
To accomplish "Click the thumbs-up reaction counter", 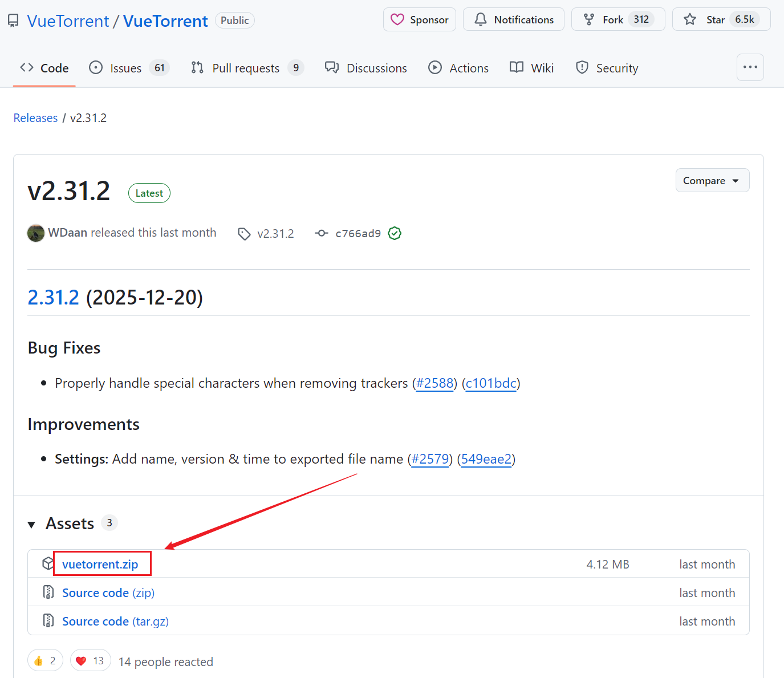I will coord(45,660).
